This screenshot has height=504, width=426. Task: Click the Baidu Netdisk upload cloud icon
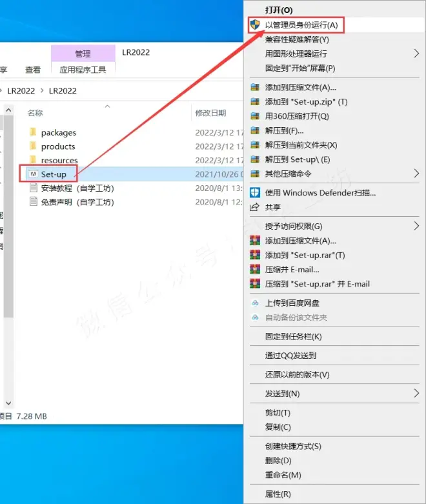[x=255, y=303]
